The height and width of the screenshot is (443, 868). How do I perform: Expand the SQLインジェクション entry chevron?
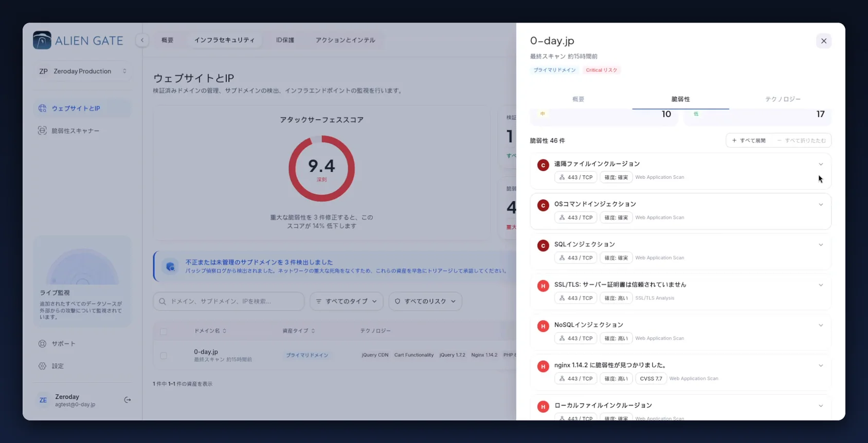[821, 245]
